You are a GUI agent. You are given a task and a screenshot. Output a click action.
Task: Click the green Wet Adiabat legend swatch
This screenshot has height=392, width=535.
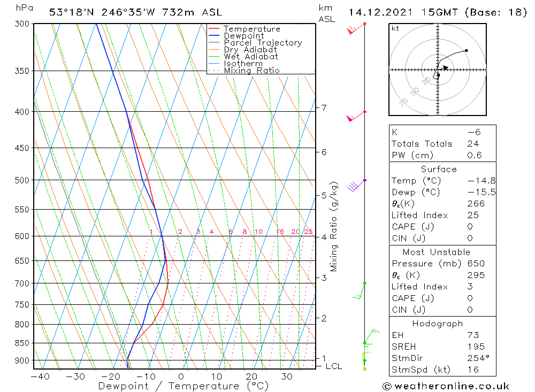(x=213, y=56)
